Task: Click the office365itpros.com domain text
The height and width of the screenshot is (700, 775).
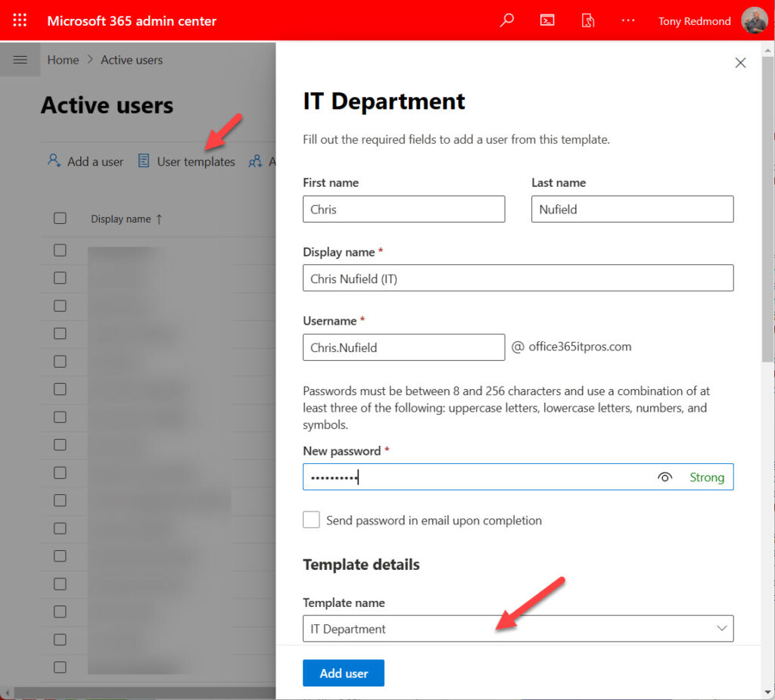Action: (580, 347)
